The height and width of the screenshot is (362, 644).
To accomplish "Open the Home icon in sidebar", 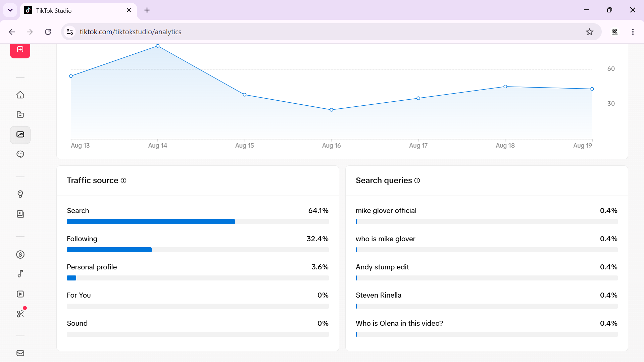I will coord(20,95).
